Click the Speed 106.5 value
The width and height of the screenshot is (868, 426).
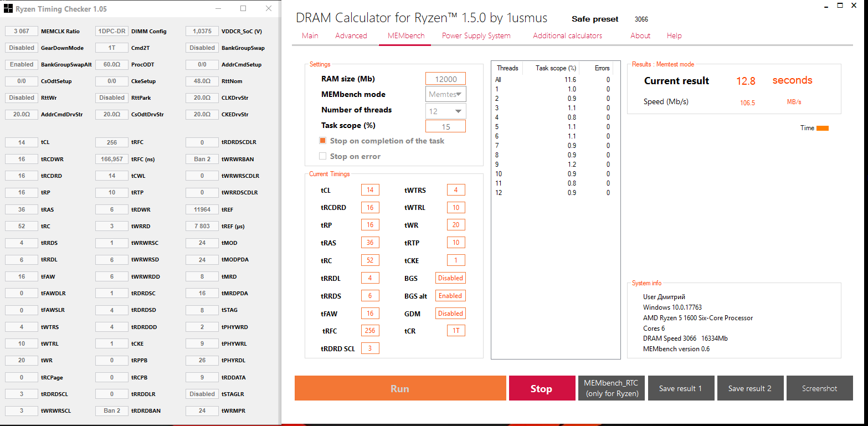point(747,102)
